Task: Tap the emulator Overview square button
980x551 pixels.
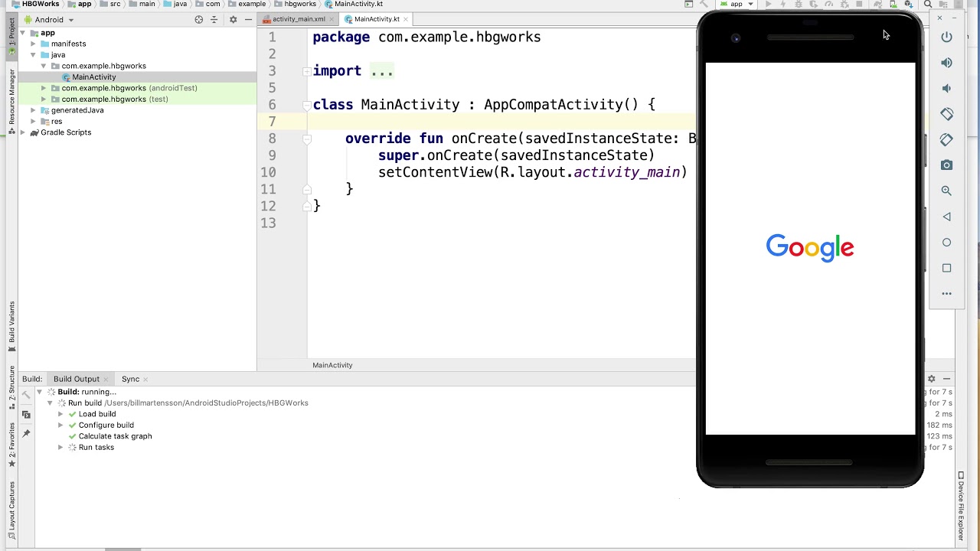Action: click(x=947, y=268)
